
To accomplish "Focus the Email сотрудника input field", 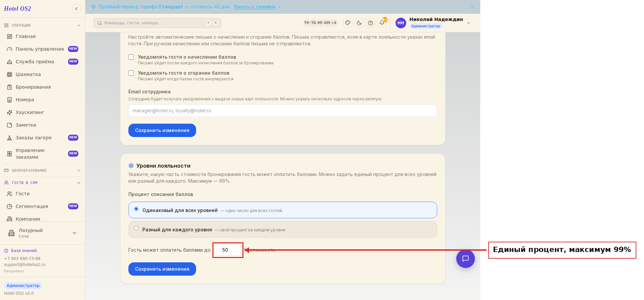I will pyautogui.click(x=283, y=111).
